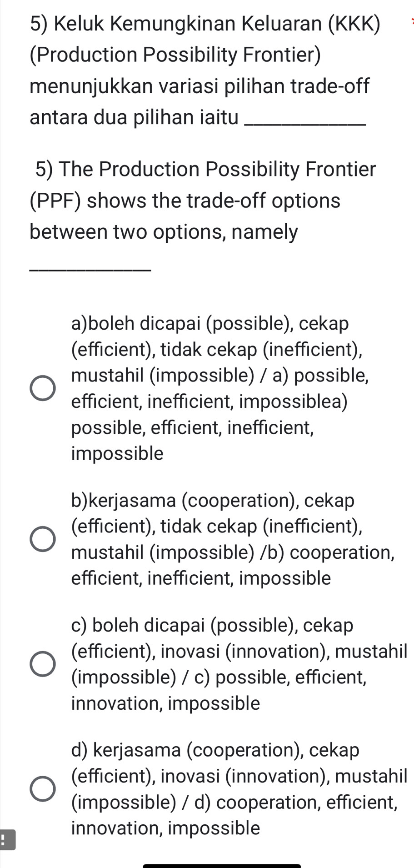Click the blank line below the English question

pyautogui.click(x=90, y=270)
